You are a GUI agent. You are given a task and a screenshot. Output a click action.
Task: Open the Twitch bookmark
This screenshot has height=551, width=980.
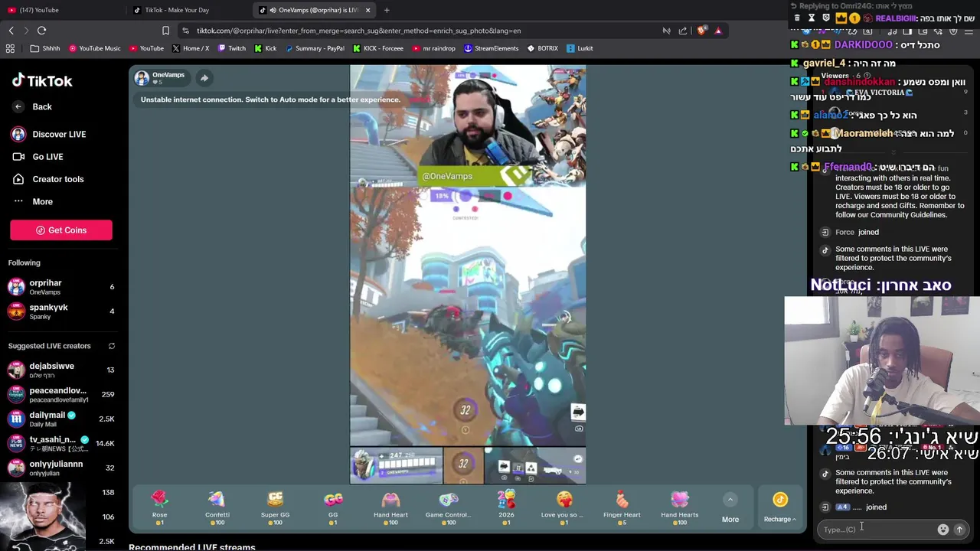click(x=231, y=48)
